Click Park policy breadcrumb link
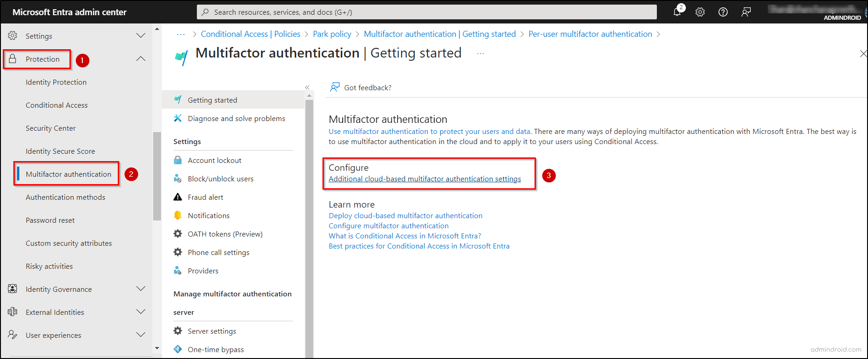This screenshot has width=868, height=359. pos(332,34)
